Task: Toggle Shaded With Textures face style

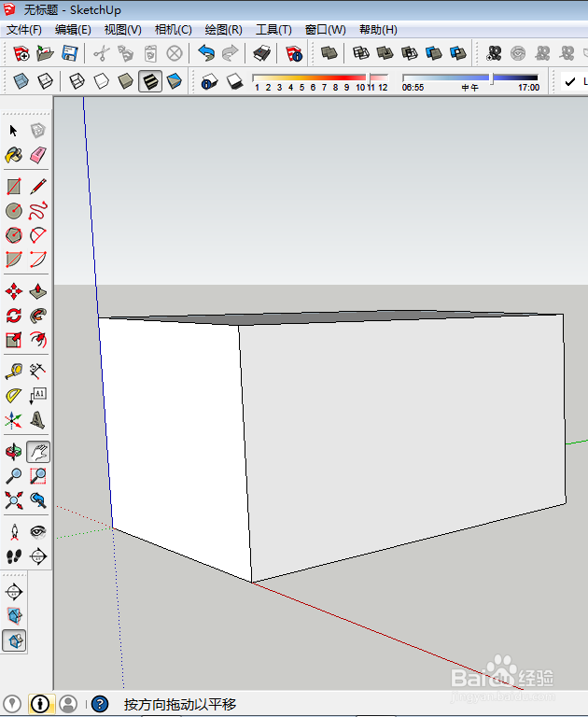Action: (150, 81)
